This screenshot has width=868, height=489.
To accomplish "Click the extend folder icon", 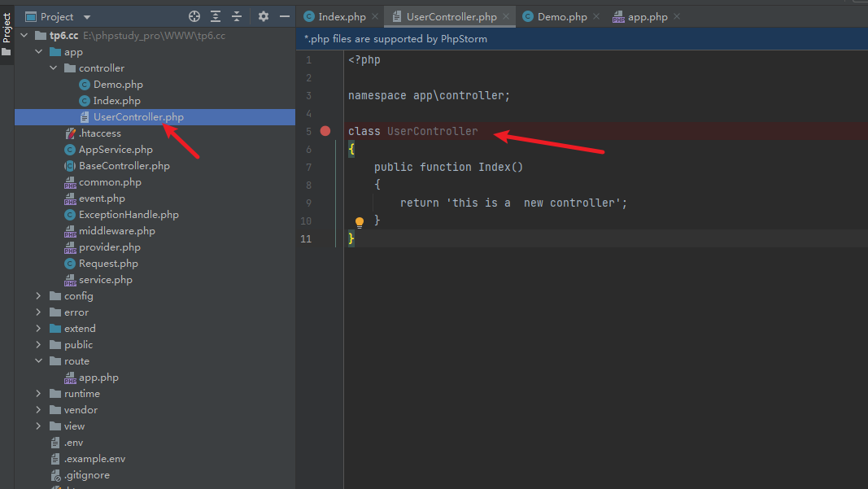I will (x=55, y=329).
